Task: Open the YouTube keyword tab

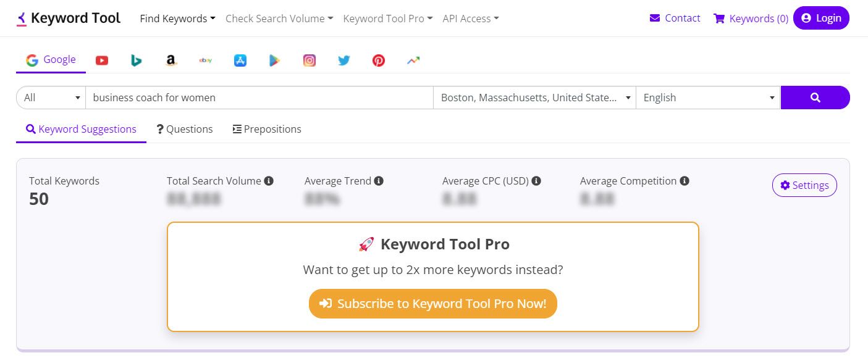Action: click(102, 60)
